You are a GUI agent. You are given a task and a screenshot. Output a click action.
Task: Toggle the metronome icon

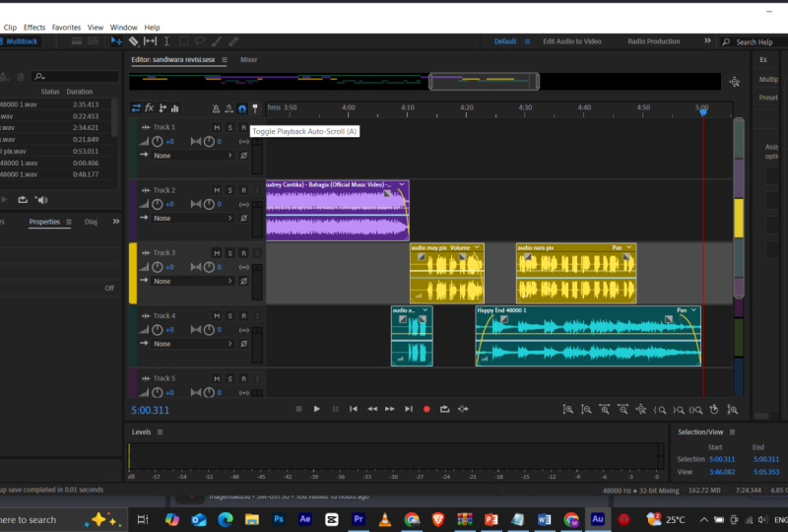point(216,108)
